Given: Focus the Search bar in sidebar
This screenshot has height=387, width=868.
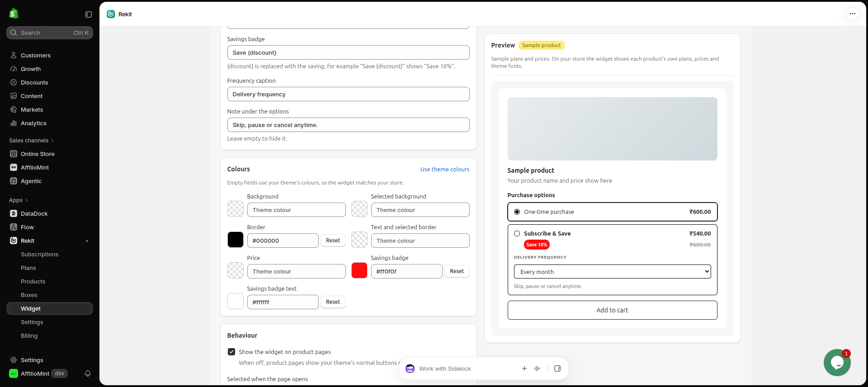Looking at the screenshot, I should point(50,33).
